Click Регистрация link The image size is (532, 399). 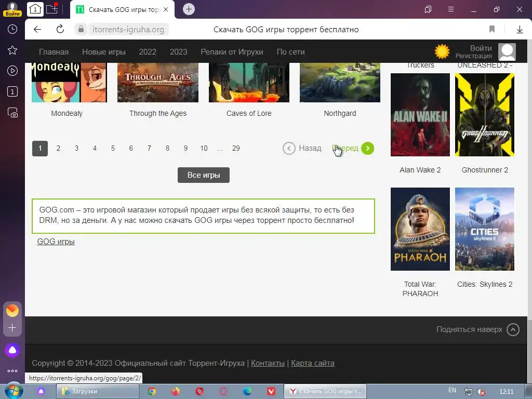(474, 56)
